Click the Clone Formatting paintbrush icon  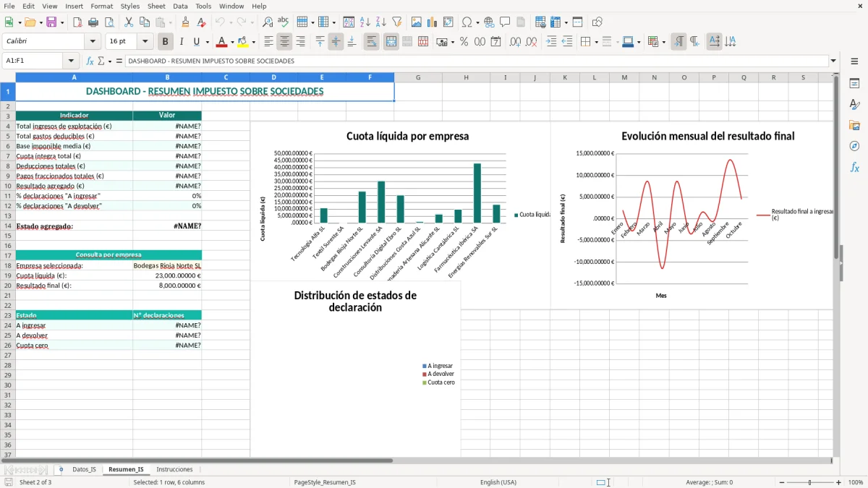pos(186,22)
